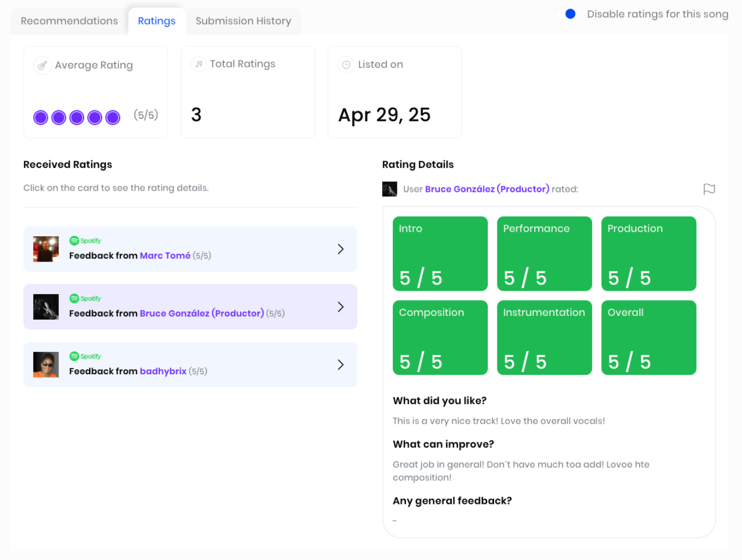Click the '(5/5)' average rating text

coord(146,115)
